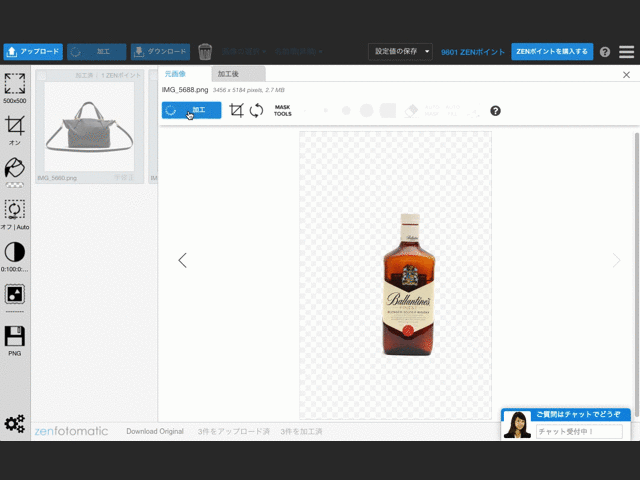Image resolution: width=640 pixels, height=480 pixels.
Task: Click the blue アップロード upload button
Action: (x=33, y=52)
